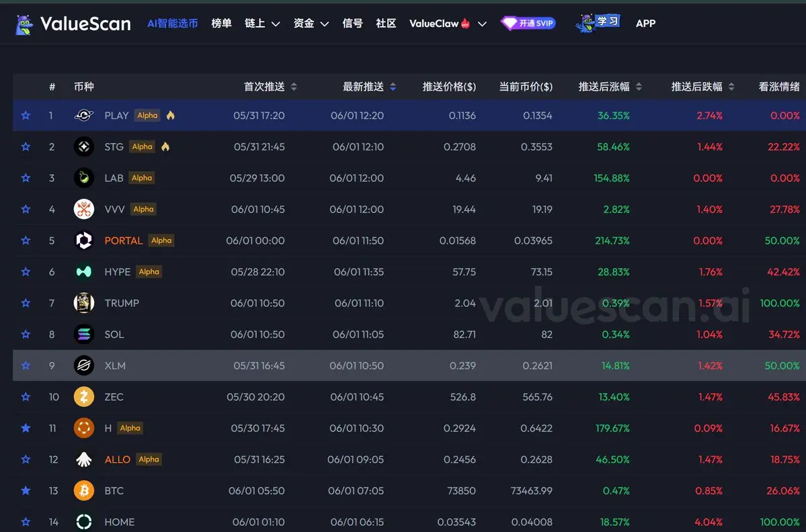Click the Alpha tag on HYPE
The width and height of the screenshot is (806, 532).
pyautogui.click(x=149, y=271)
